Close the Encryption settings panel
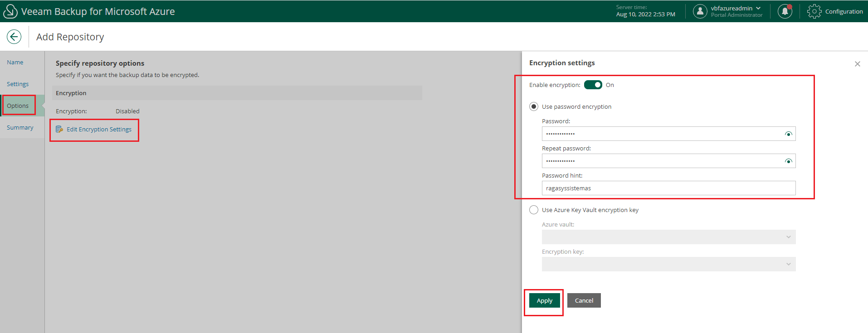Image resolution: width=868 pixels, height=333 pixels. [857, 64]
